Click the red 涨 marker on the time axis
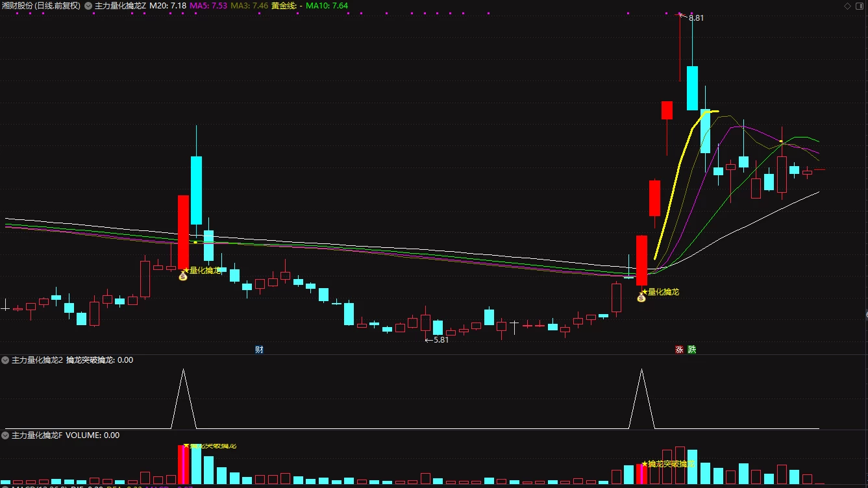Screen dimensions: 868x488 (679, 350)
